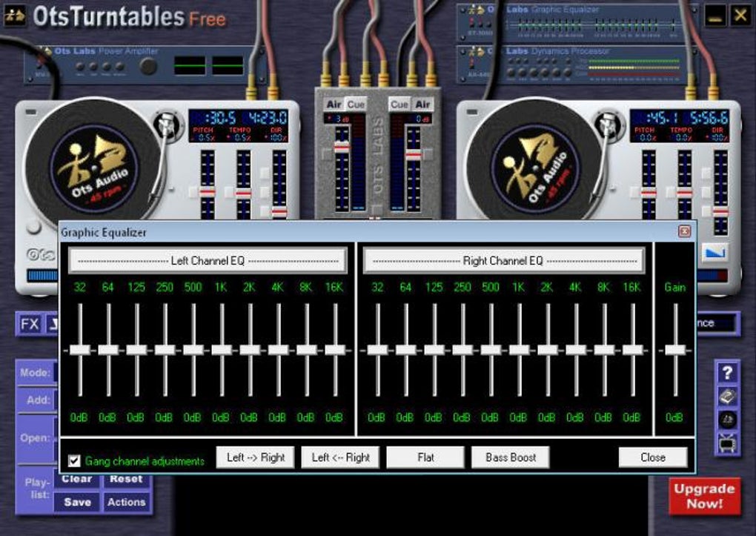Click the left channel 64 Hz slider
Screen dimensions: 756x536
[108, 350]
